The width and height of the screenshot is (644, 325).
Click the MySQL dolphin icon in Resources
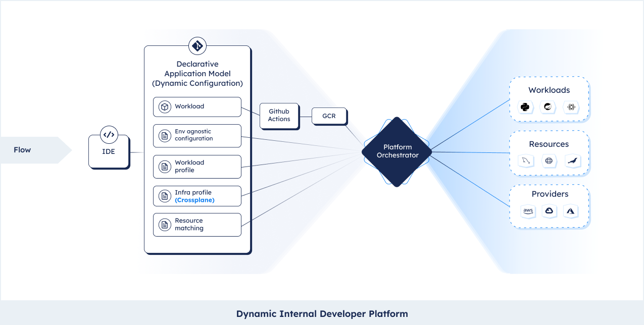[525, 161]
